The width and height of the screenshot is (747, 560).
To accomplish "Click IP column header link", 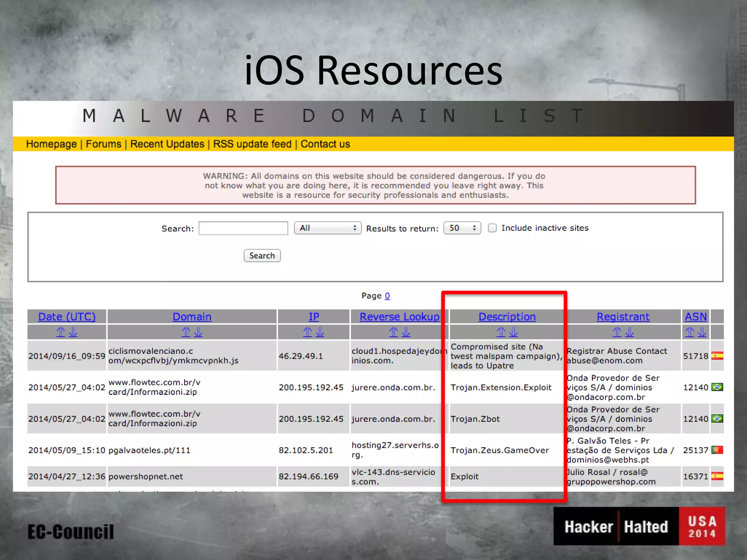I will (x=314, y=316).
